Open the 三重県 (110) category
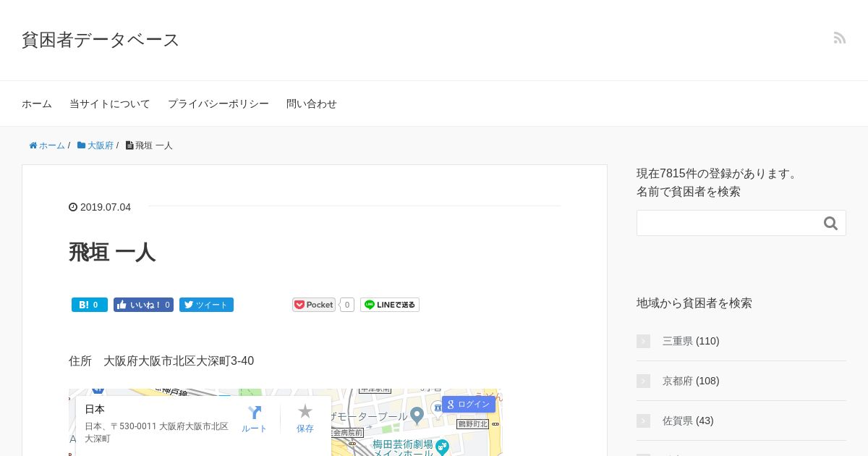 [x=691, y=341]
